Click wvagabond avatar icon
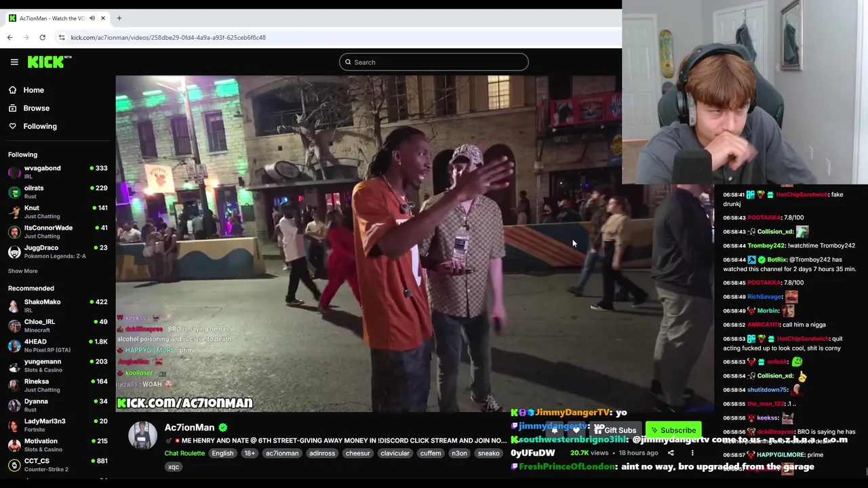 click(14, 172)
